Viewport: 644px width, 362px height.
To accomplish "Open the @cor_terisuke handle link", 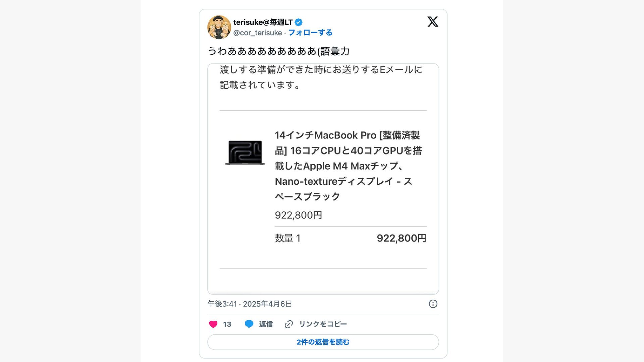I will [258, 33].
